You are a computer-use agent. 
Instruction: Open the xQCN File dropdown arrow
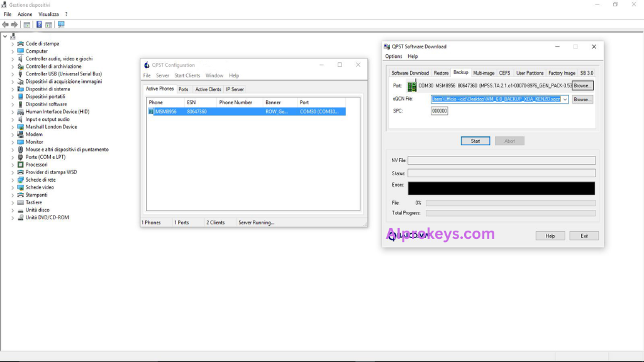(x=565, y=100)
